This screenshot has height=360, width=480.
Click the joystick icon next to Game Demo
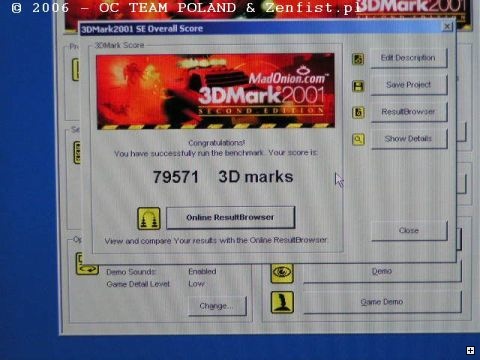282,302
